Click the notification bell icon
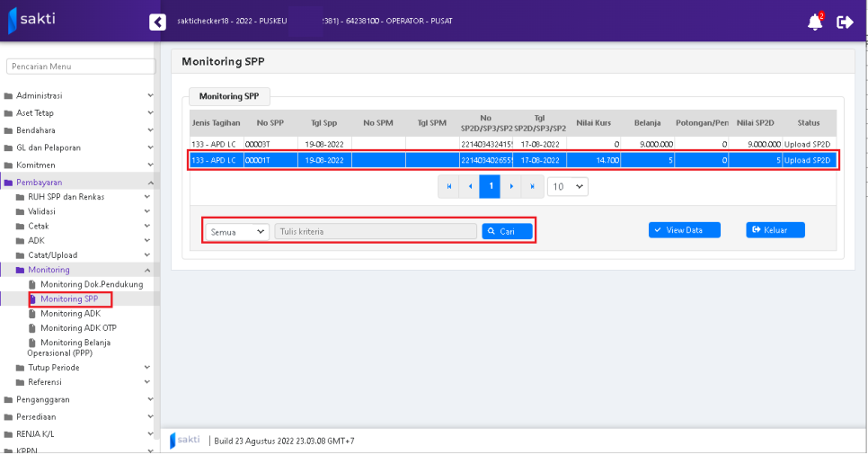The height and width of the screenshot is (455, 868). click(815, 22)
